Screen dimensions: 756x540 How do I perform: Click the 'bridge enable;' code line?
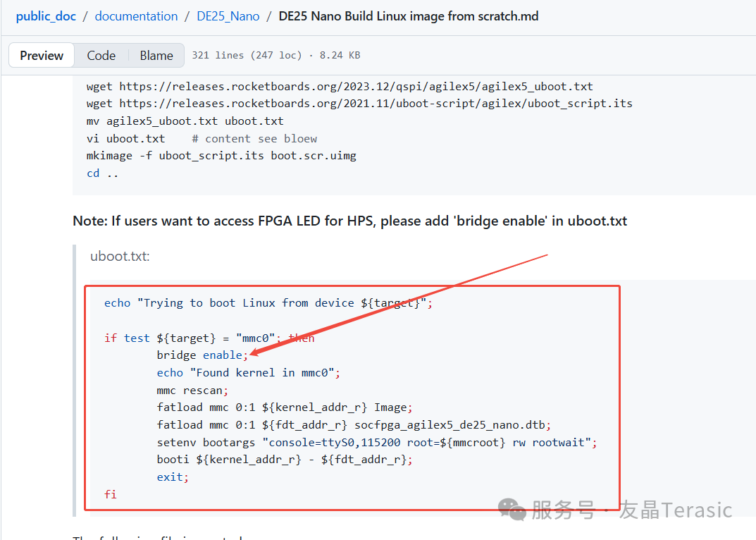tap(202, 355)
